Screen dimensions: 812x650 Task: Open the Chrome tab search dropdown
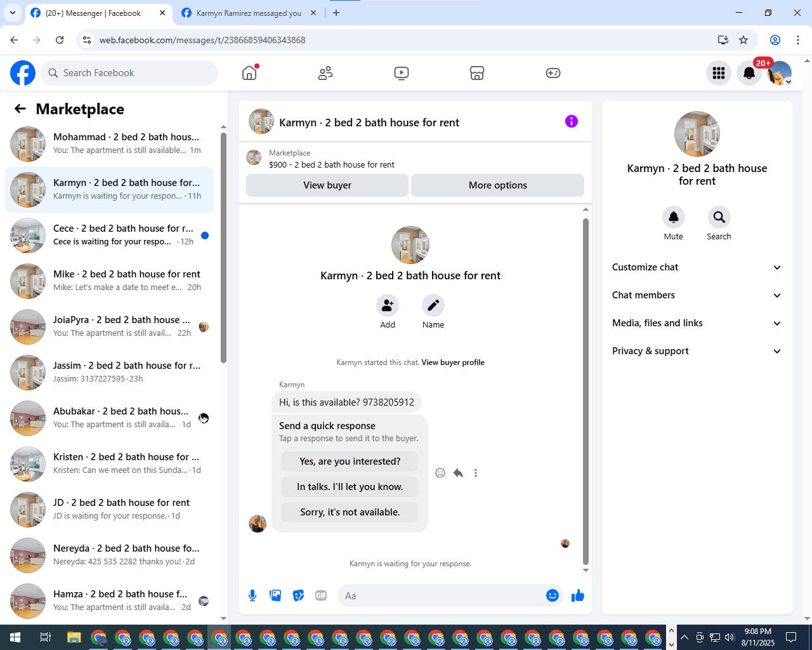[x=12, y=13]
